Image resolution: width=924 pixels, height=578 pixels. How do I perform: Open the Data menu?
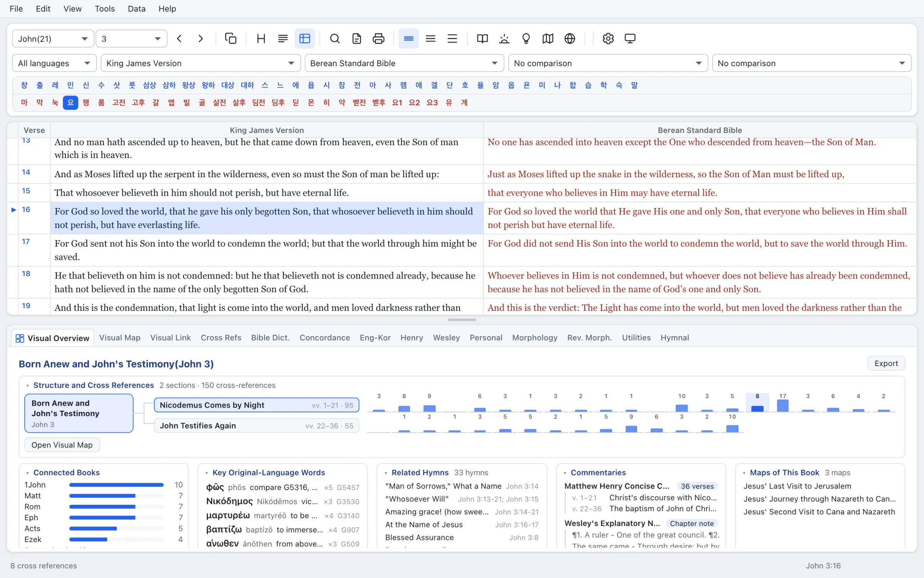[137, 8]
